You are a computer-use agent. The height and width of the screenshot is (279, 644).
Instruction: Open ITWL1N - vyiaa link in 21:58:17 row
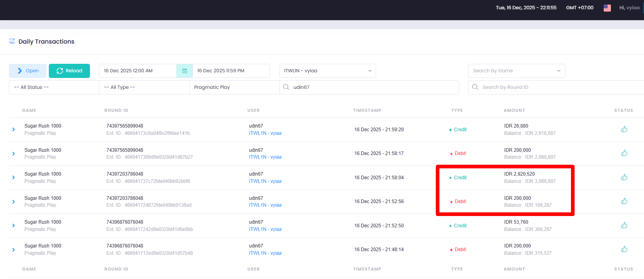(265, 157)
